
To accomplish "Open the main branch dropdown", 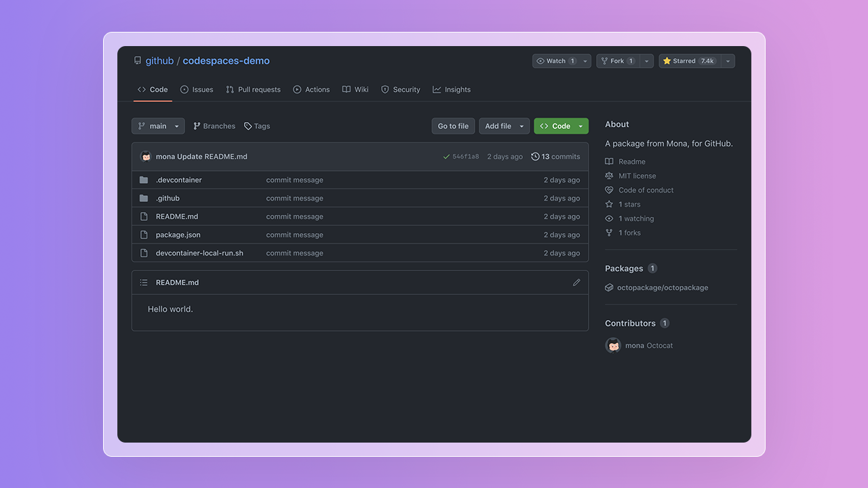I will [x=158, y=126].
